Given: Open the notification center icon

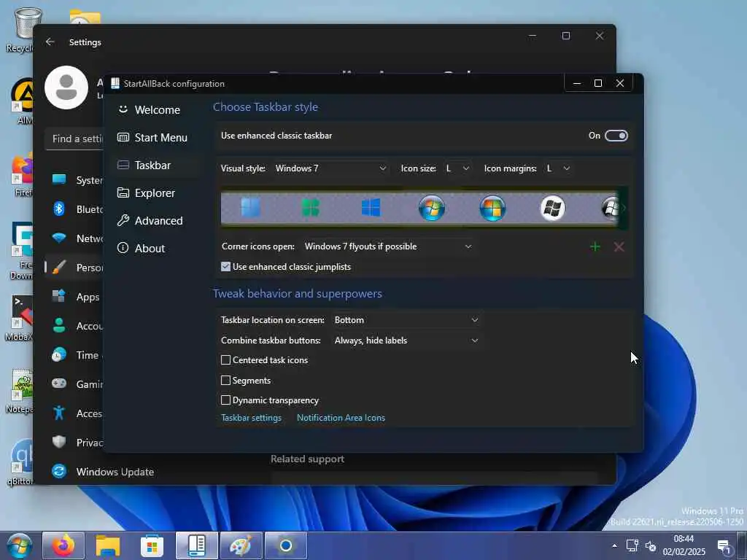Looking at the screenshot, I should tap(724, 547).
